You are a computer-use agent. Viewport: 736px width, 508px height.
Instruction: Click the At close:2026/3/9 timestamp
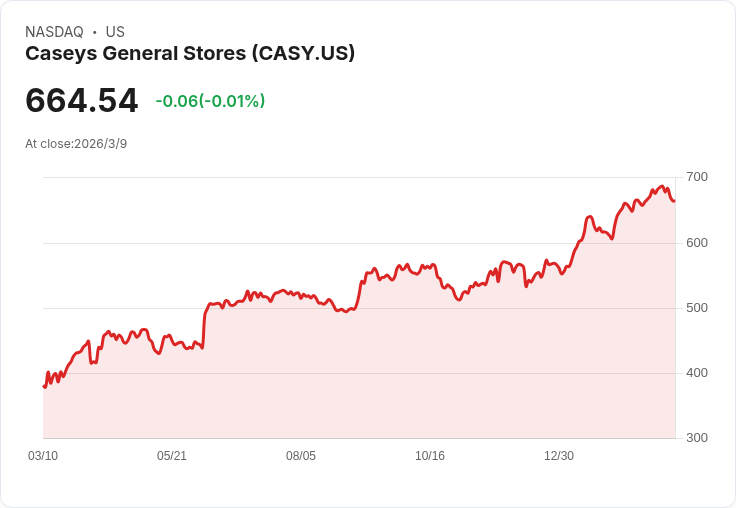(x=76, y=144)
